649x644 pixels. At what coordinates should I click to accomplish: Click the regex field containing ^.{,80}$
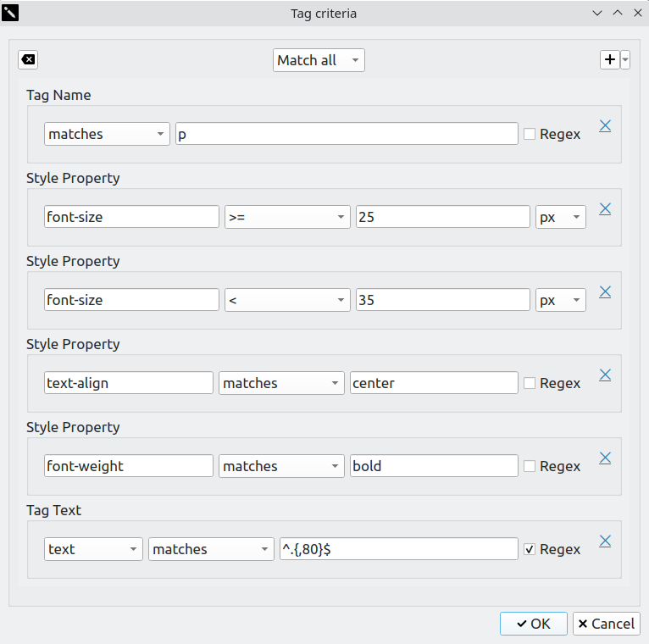point(398,549)
